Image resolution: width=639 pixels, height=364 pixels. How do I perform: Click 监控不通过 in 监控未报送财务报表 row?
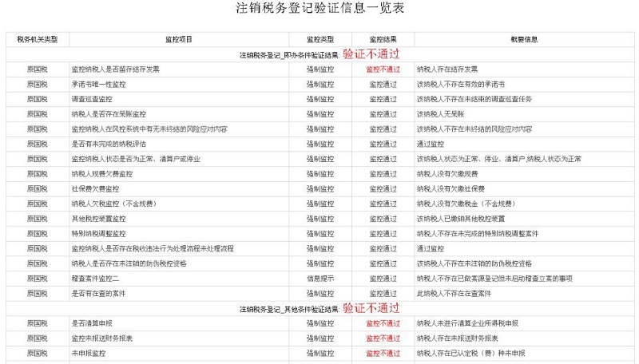click(x=383, y=338)
